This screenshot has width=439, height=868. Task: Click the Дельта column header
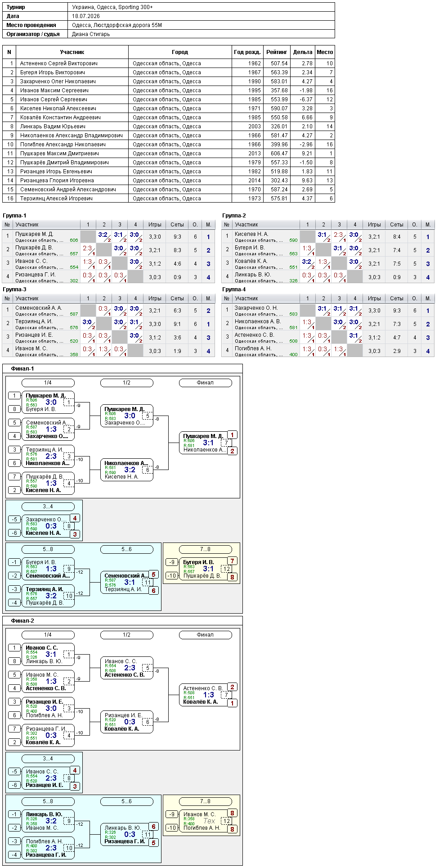[x=303, y=52]
